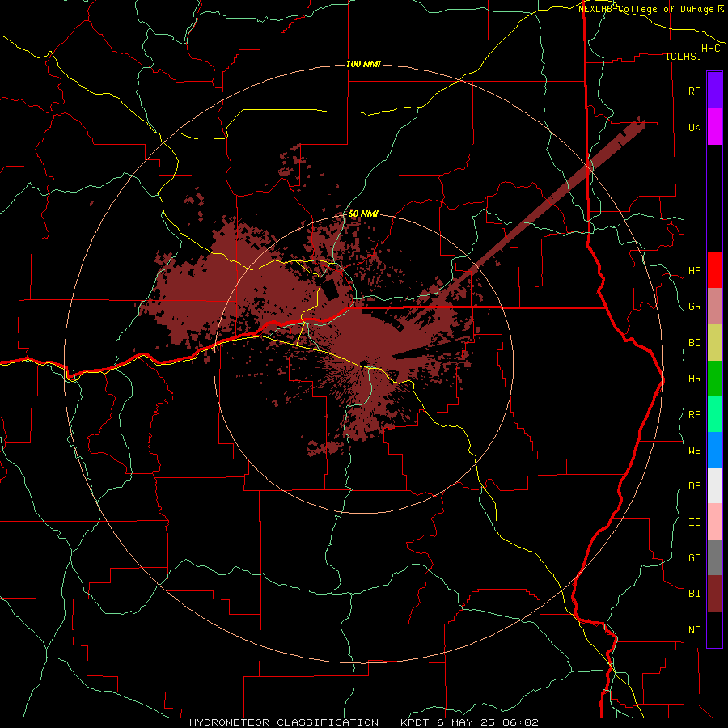Screen dimensions: 728x728
Task: Click the Hydrometeor Classification KPDT title caption
Action: (x=363, y=722)
